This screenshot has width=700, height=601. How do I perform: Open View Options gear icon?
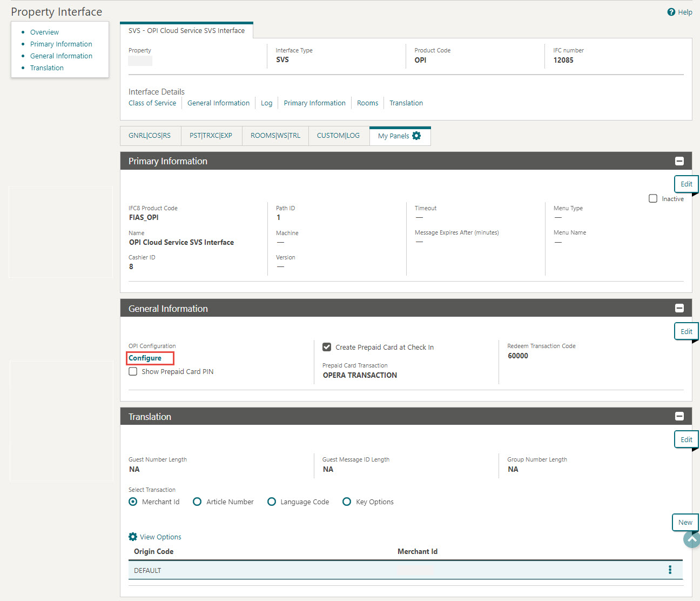[x=133, y=537]
